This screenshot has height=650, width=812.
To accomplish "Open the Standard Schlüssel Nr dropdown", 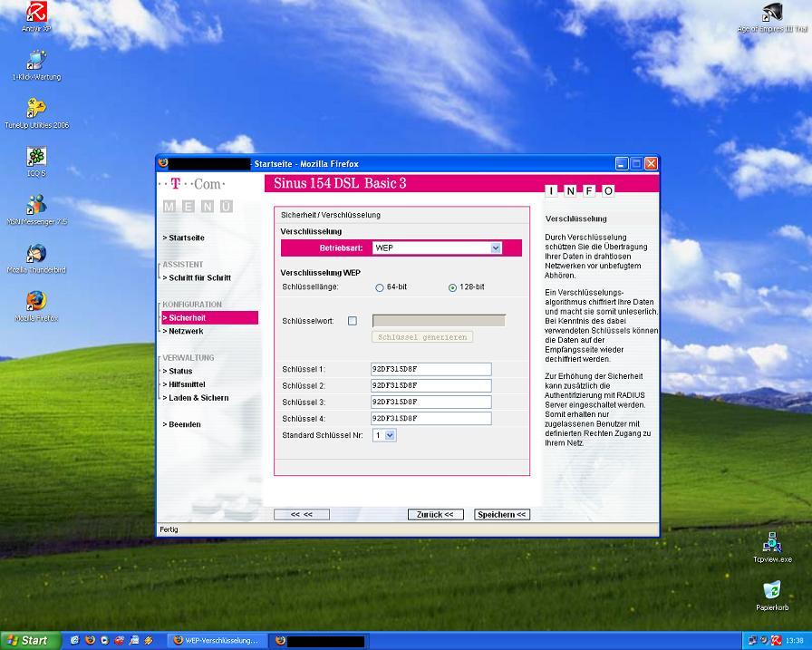I will pos(384,435).
